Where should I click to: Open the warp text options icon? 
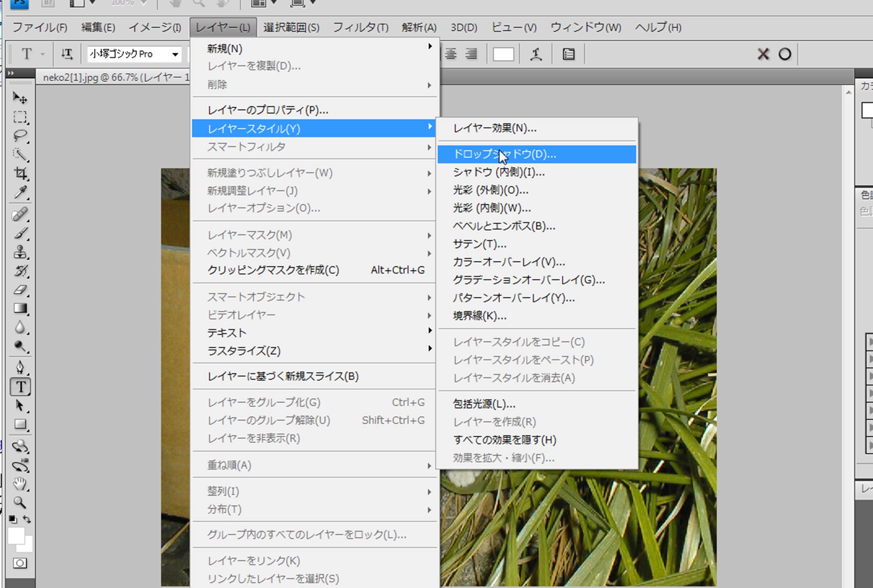[x=536, y=55]
